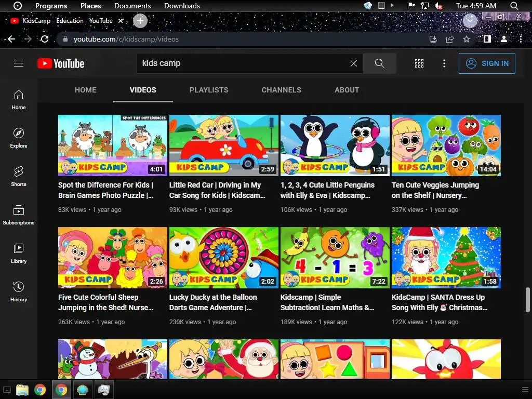Open Documents menu in top panel
The image size is (532, 399).
tap(132, 6)
